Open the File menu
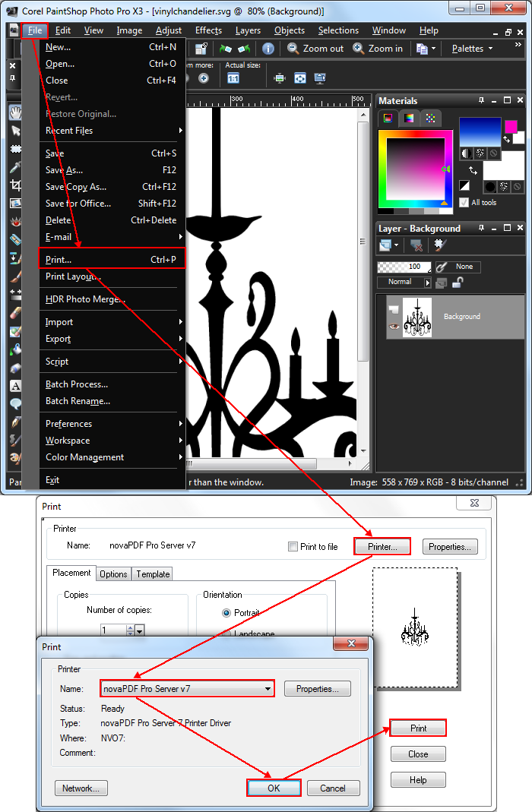The height and width of the screenshot is (812, 532). (x=35, y=30)
